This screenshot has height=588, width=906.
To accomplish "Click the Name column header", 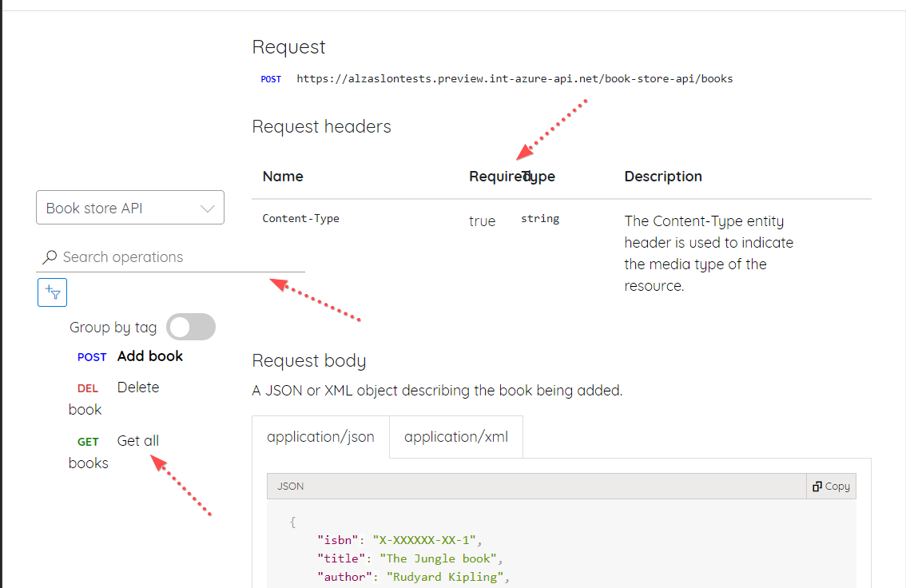I will pyautogui.click(x=283, y=177).
